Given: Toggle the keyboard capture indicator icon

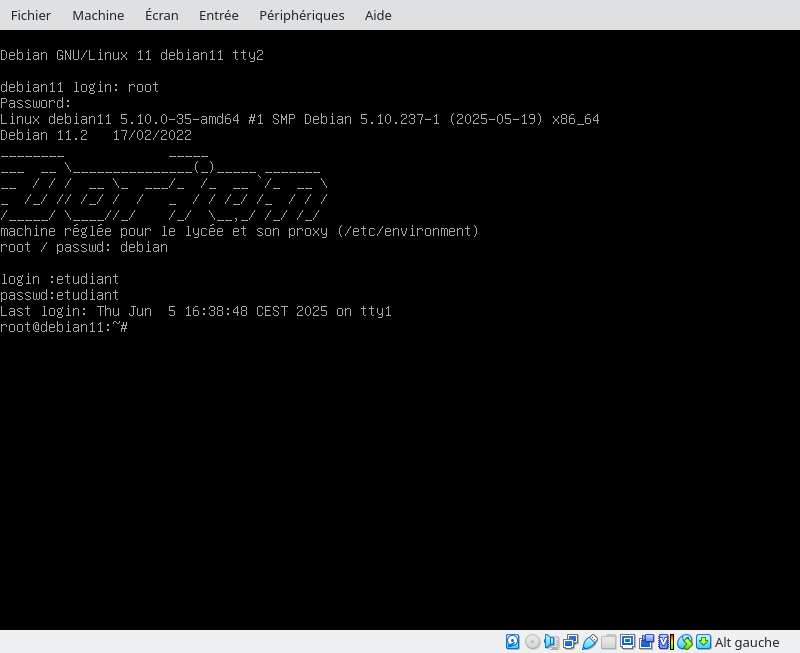Looking at the screenshot, I should (x=703, y=642).
